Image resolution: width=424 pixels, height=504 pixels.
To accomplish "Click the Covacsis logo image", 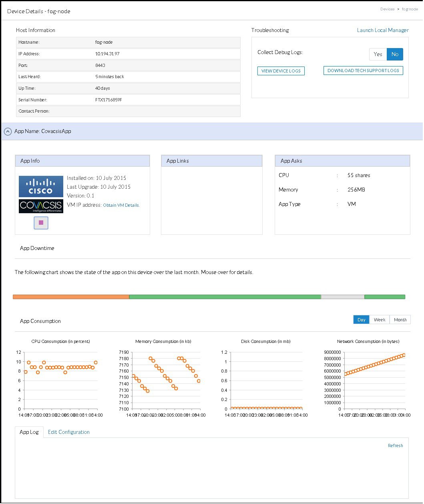I will 41,206.
